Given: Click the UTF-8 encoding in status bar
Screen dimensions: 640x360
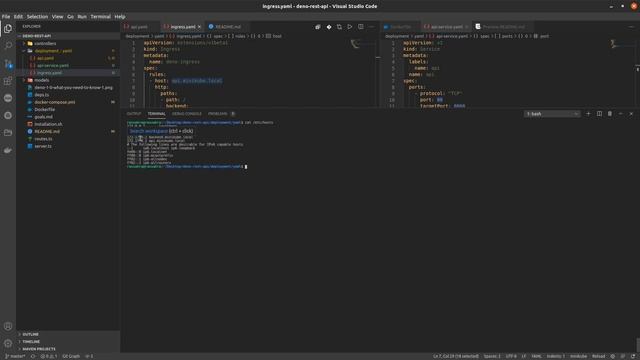Looking at the screenshot, I should tap(511, 356).
